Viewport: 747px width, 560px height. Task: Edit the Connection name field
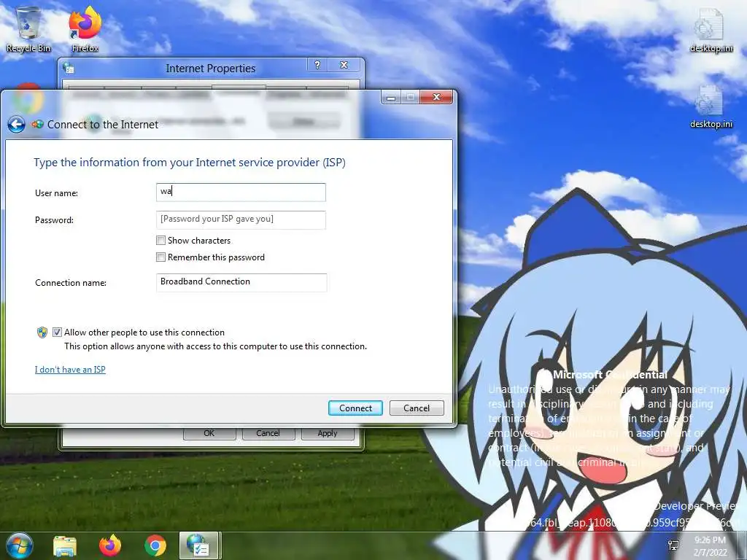[241, 282]
